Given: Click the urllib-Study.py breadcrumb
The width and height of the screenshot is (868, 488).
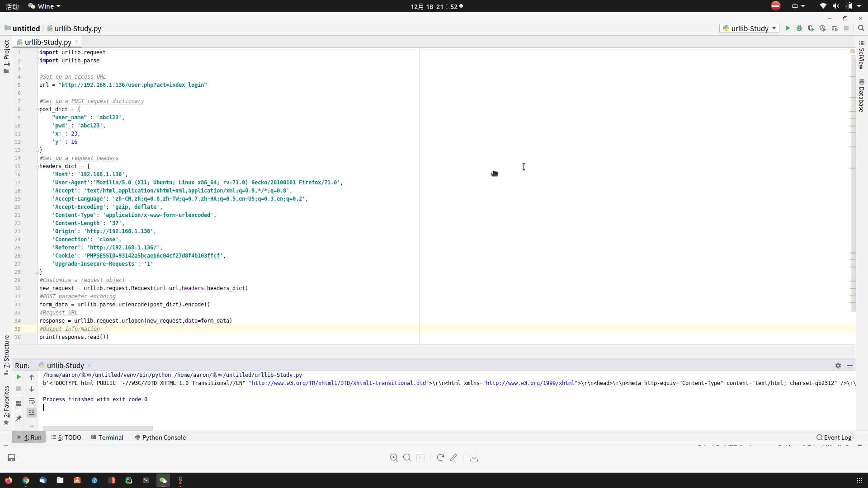Looking at the screenshot, I should click(x=74, y=28).
